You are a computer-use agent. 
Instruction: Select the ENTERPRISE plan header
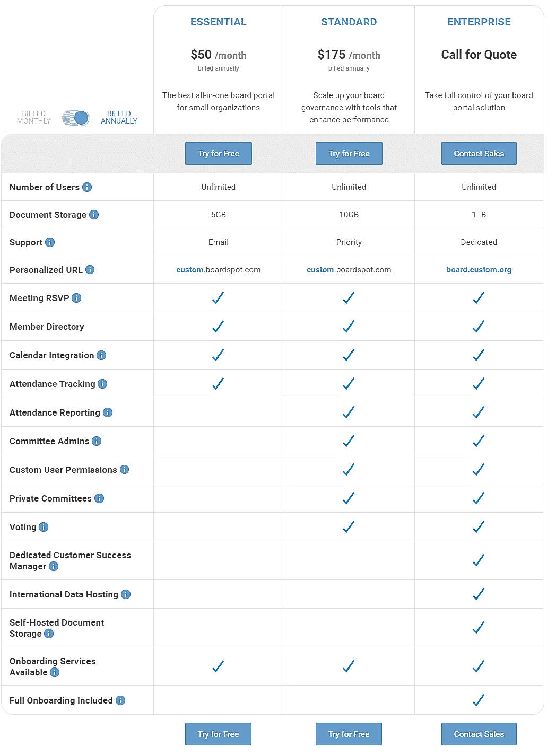click(x=479, y=22)
